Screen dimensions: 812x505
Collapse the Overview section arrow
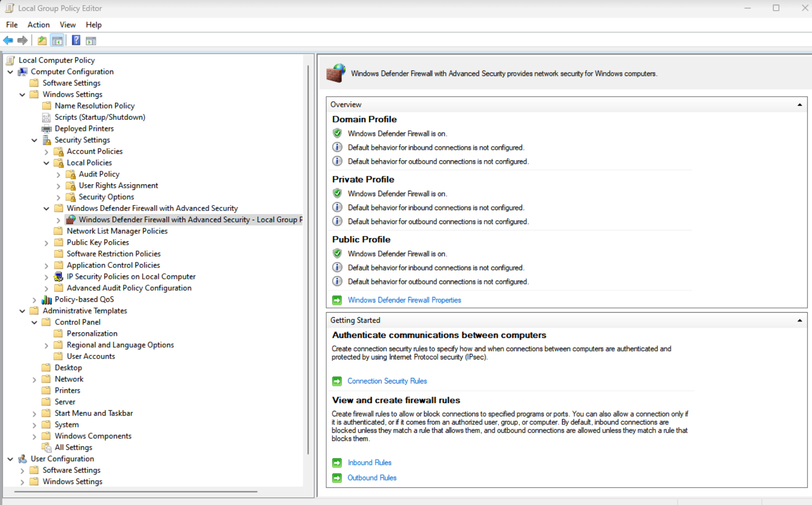coord(799,105)
